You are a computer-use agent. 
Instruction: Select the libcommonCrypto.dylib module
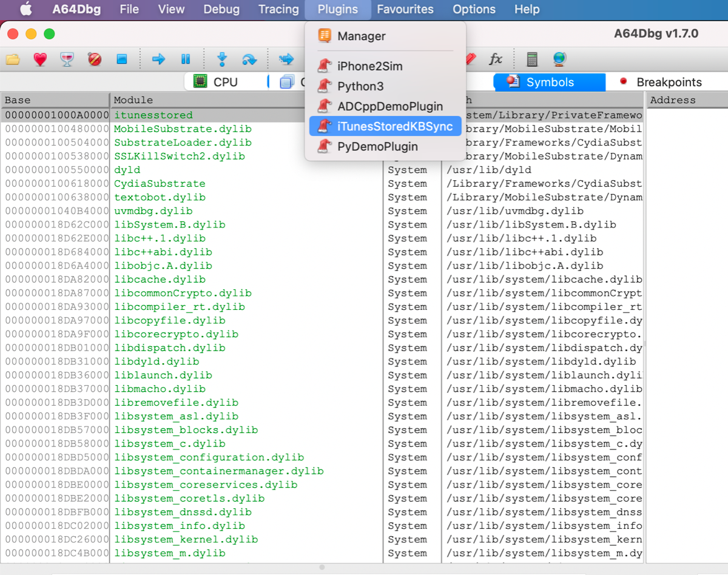point(183,293)
